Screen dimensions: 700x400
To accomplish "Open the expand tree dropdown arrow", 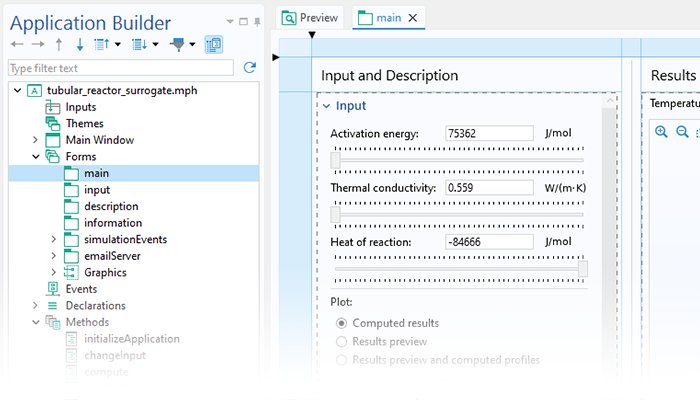I will tap(155, 44).
